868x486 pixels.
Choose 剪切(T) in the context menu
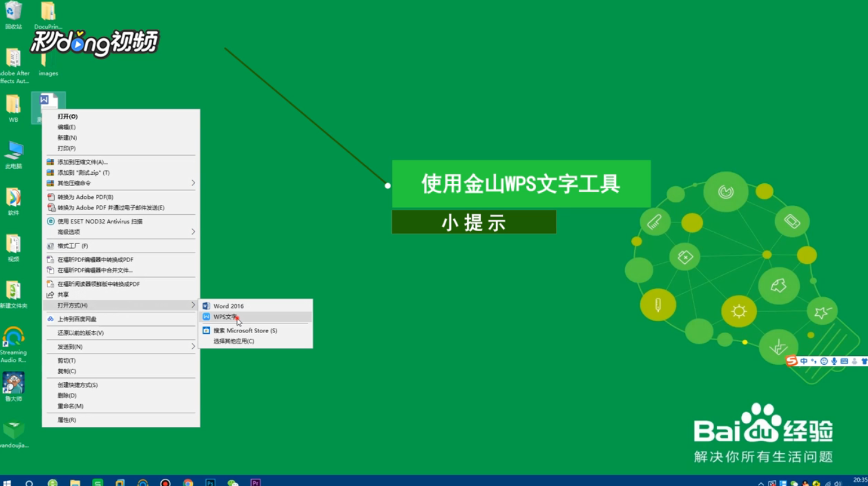[x=121, y=361]
